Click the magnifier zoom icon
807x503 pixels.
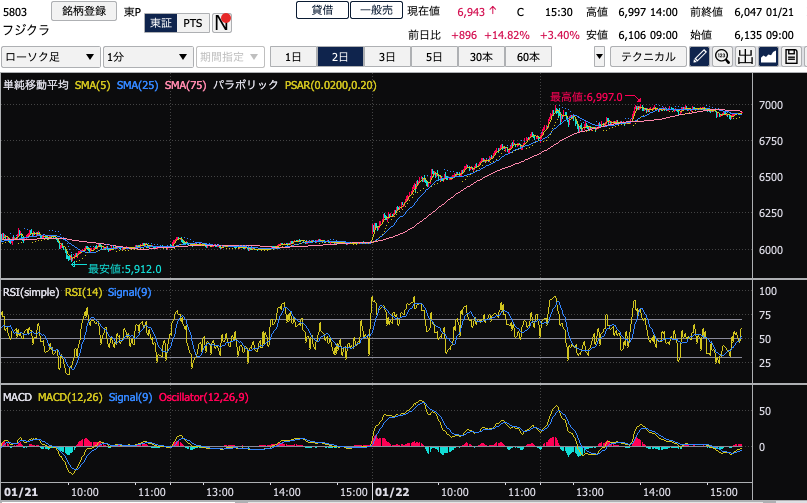(722, 57)
